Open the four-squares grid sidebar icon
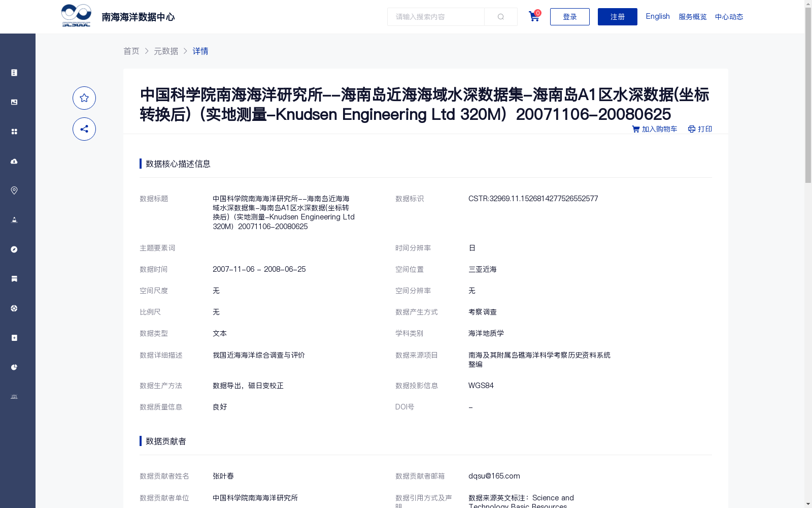 point(14,132)
